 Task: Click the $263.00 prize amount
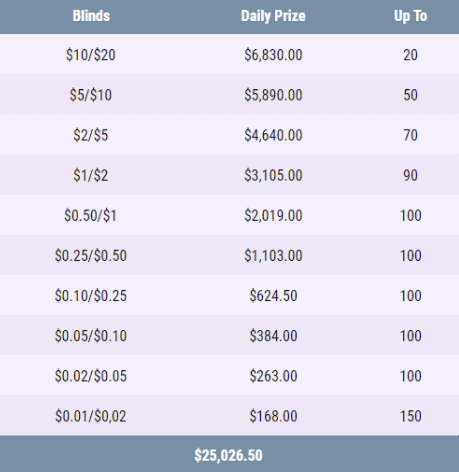(273, 376)
